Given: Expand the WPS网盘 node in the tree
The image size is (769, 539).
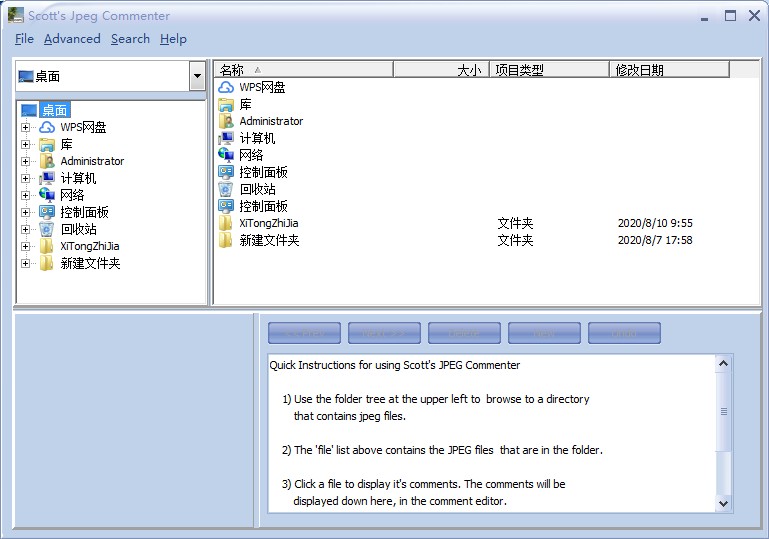Looking at the screenshot, I should point(26,128).
